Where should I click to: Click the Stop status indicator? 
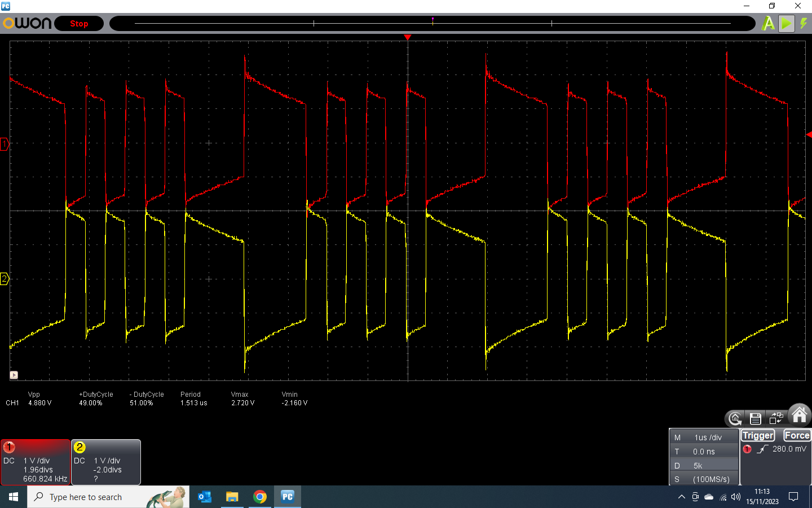pyautogui.click(x=79, y=24)
